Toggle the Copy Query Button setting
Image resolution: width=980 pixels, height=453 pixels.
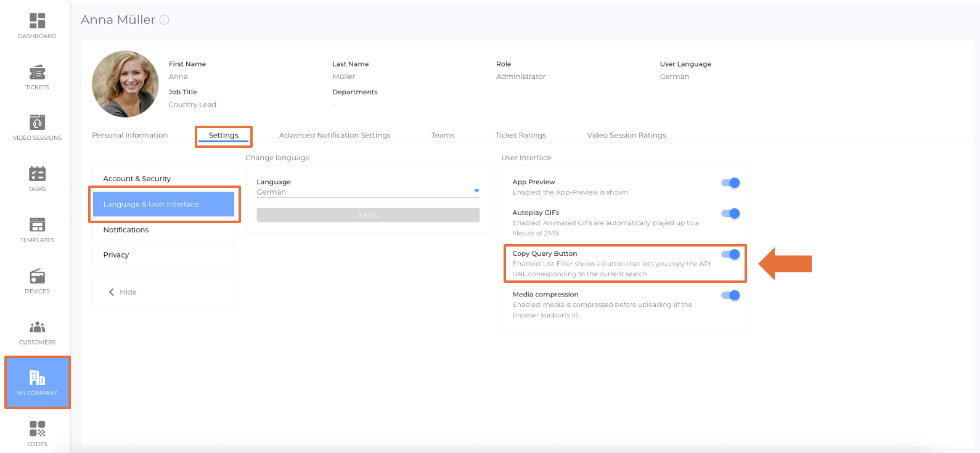[730, 255]
